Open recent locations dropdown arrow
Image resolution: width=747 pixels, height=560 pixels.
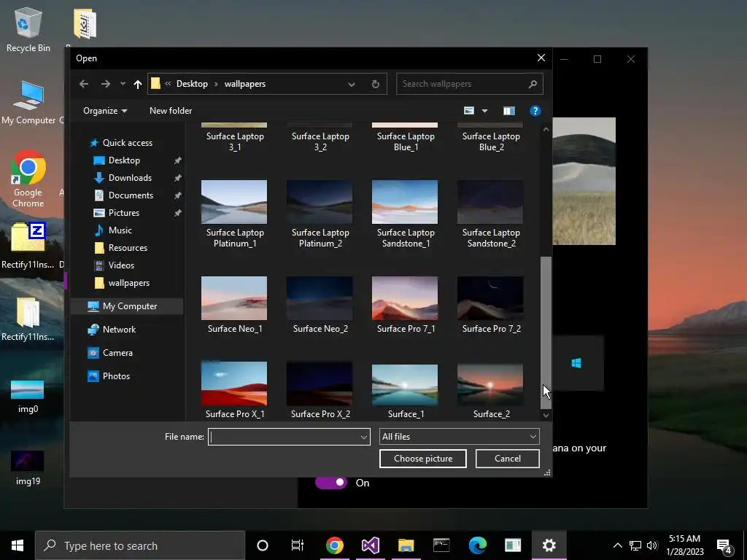point(123,84)
